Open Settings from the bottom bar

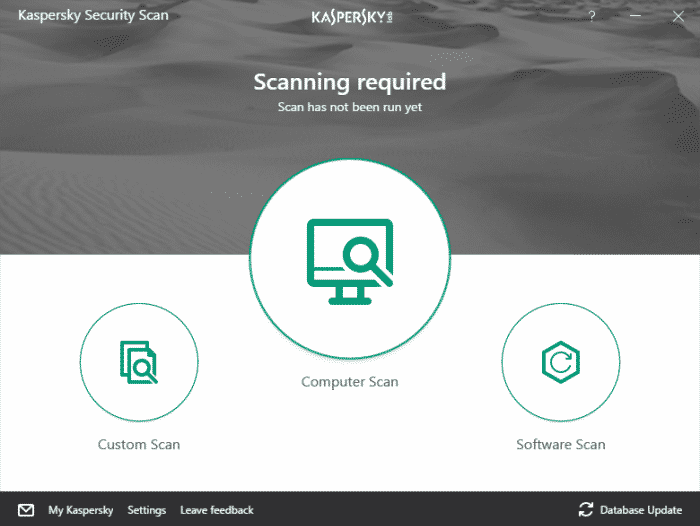tap(147, 510)
